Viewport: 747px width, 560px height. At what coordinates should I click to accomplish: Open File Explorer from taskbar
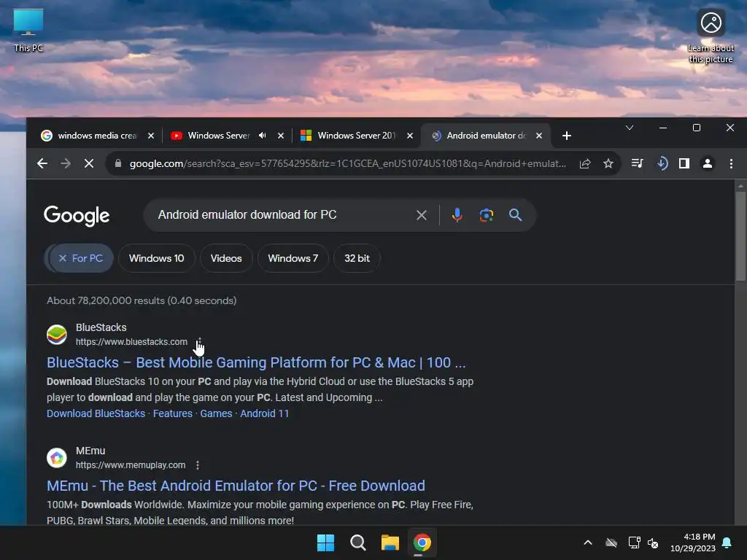(390, 542)
